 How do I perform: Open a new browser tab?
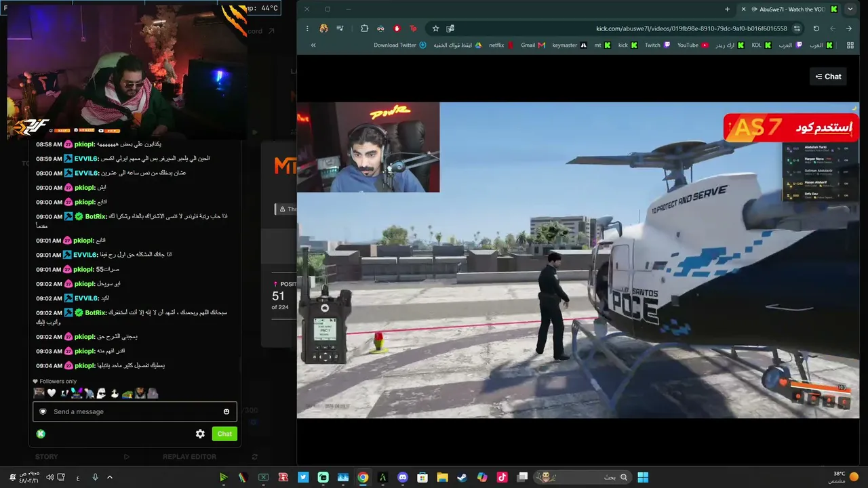(727, 9)
